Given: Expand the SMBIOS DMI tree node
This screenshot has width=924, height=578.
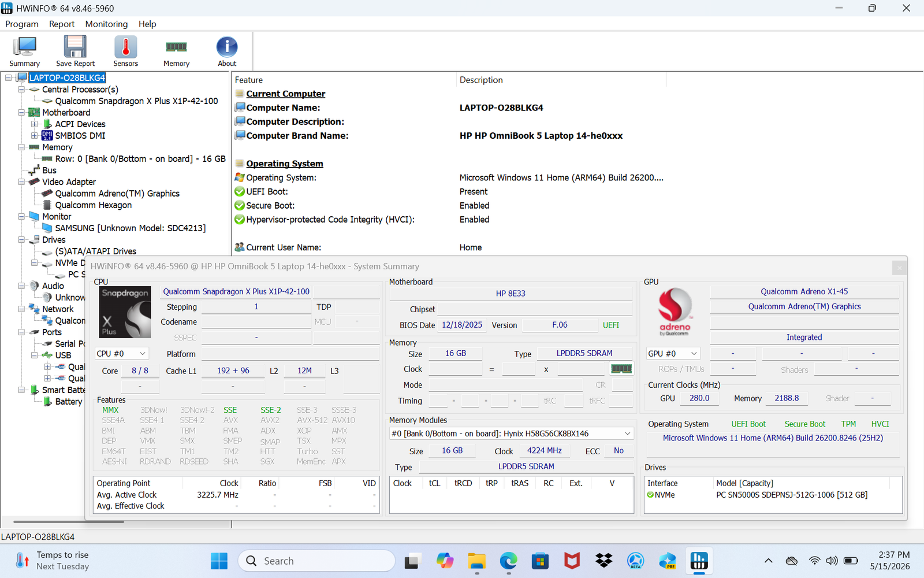Looking at the screenshot, I should pyautogui.click(x=35, y=136).
